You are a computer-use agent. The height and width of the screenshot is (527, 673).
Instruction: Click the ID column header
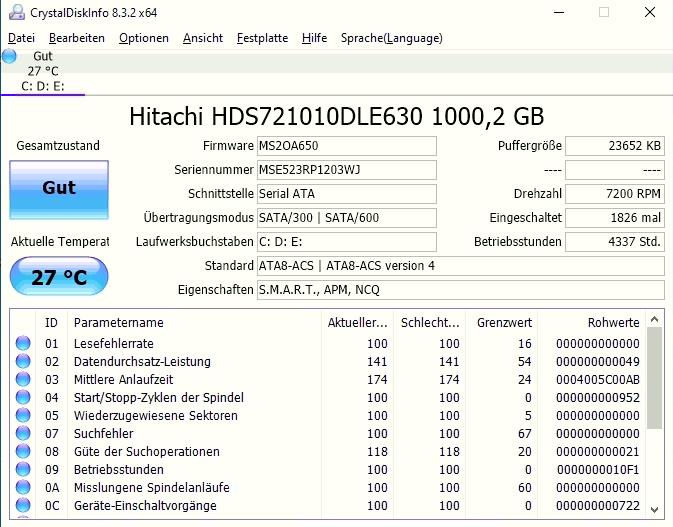pos(51,323)
